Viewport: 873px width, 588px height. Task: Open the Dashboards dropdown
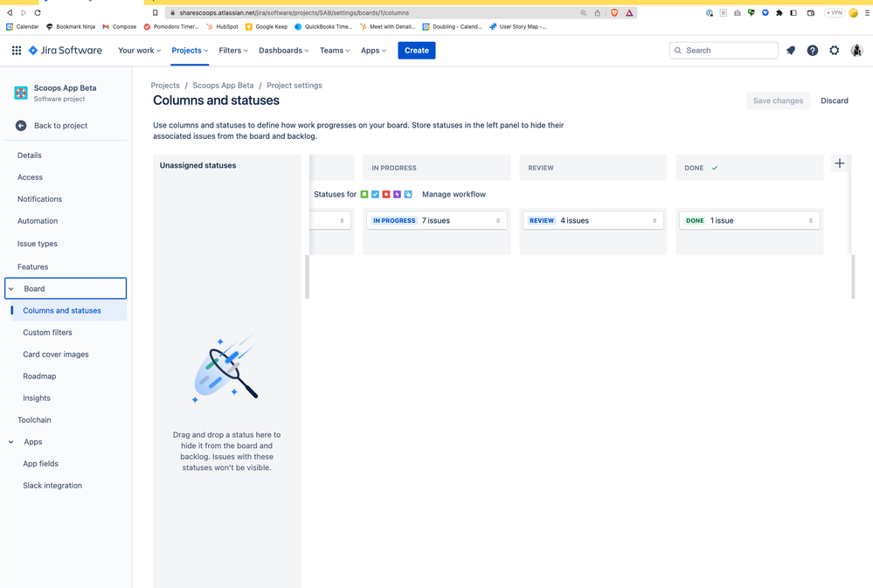coord(283,51)
